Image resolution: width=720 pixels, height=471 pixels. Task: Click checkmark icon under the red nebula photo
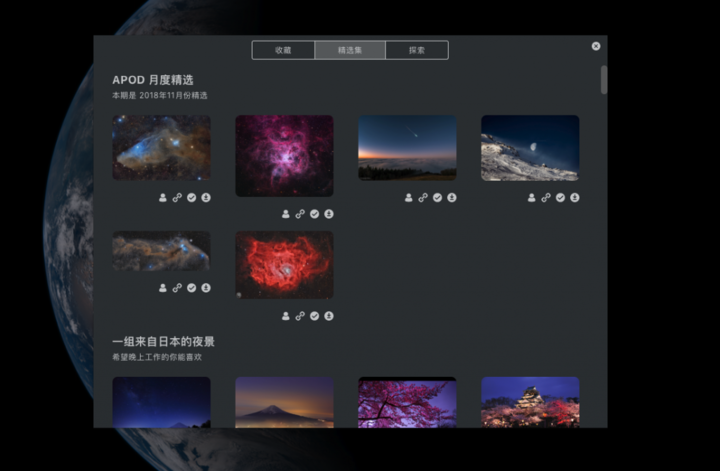(315, 316)
